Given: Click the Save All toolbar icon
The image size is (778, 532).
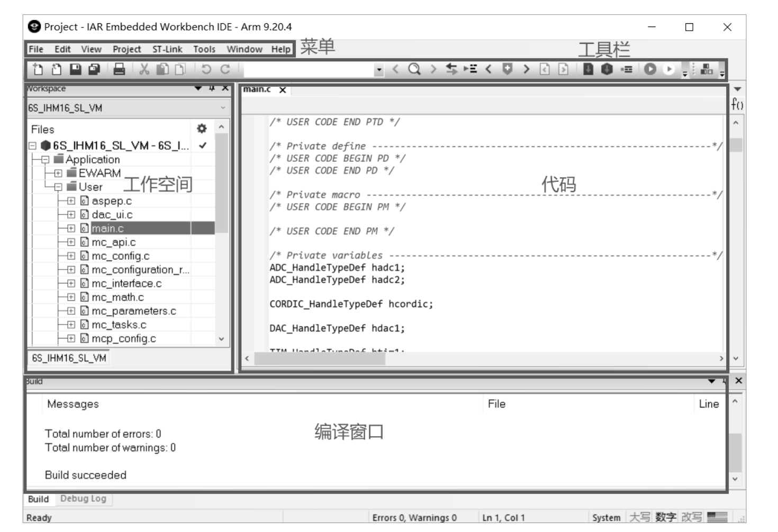Looking at the screenshot, I should [x=94, y=69].
